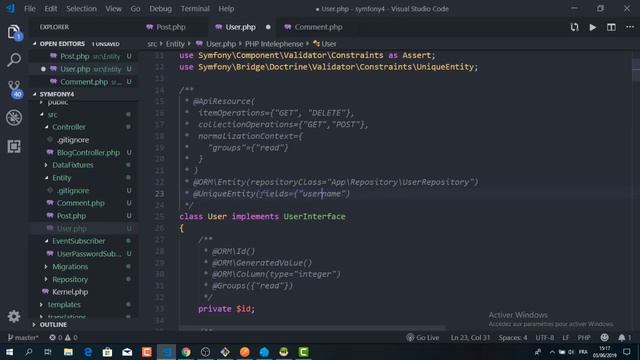Open the Extensions view
Screen dimensions: 640x360
(x=14, y=146)
